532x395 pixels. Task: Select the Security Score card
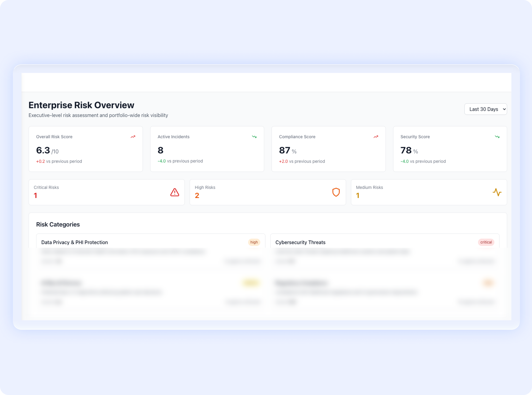(450, 149)
